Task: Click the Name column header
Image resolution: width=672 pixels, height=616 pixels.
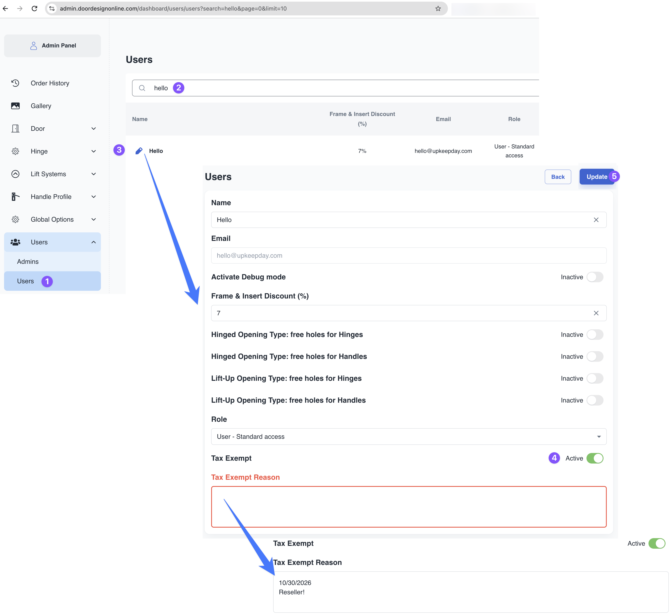Action: click(x=140, y=119)
